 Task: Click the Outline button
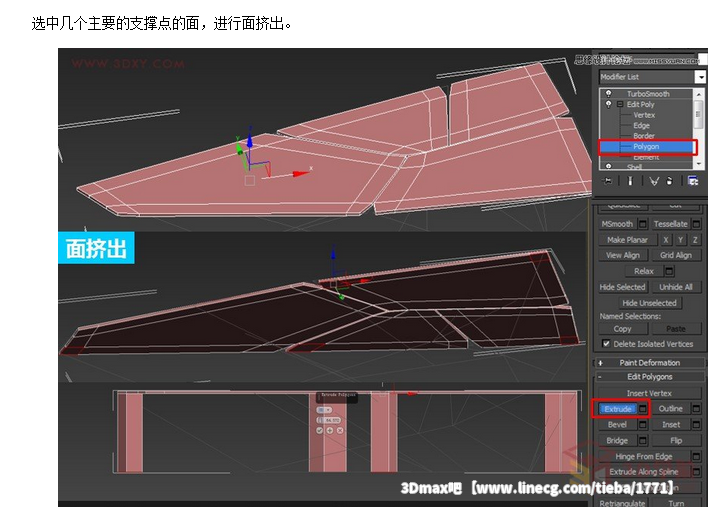coord(671,409)
